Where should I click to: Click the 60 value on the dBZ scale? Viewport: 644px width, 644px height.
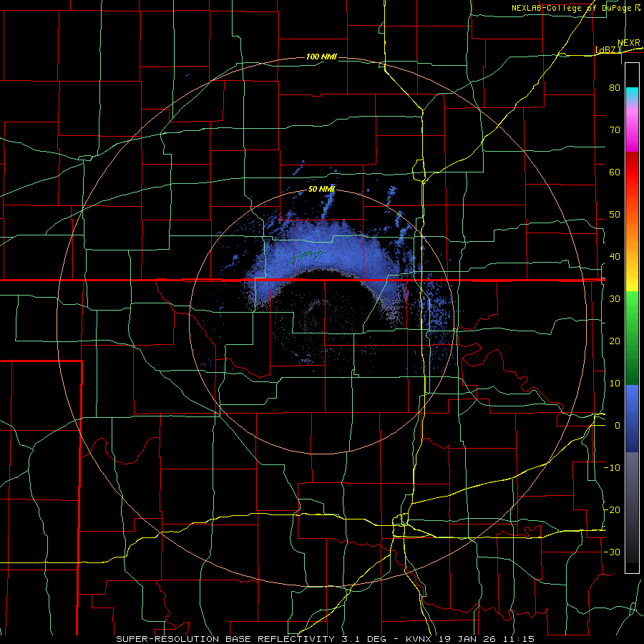point(615,172)
